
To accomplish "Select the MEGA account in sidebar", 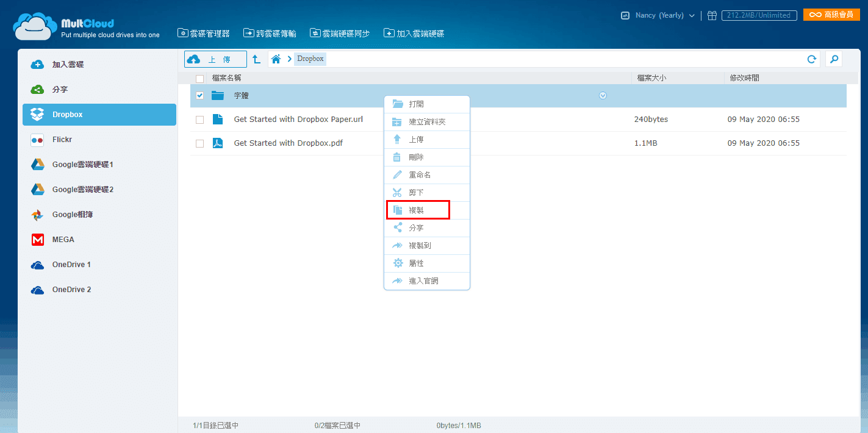I will pos(65,239).
